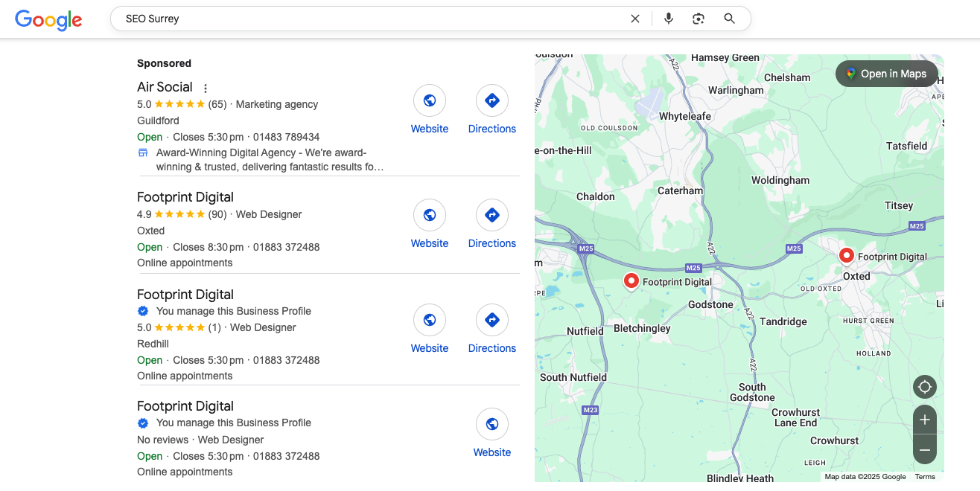
Task: Open website for Footprint Digital Redhill
Action: point(430,320)
